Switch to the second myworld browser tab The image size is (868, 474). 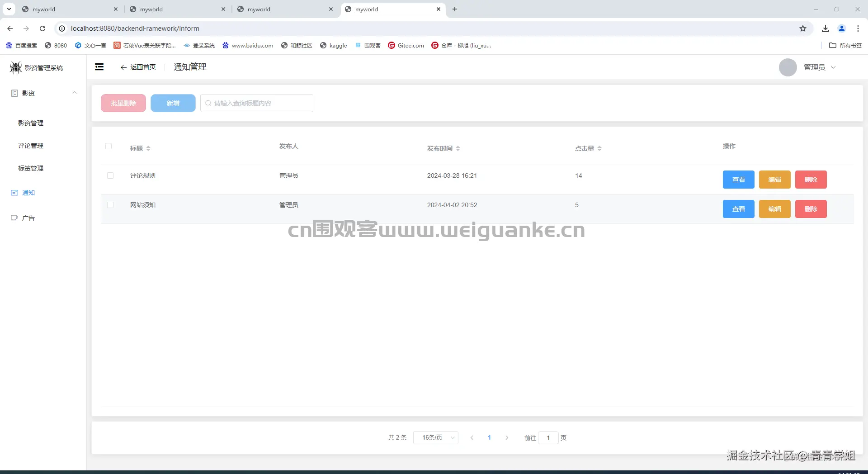151,9
